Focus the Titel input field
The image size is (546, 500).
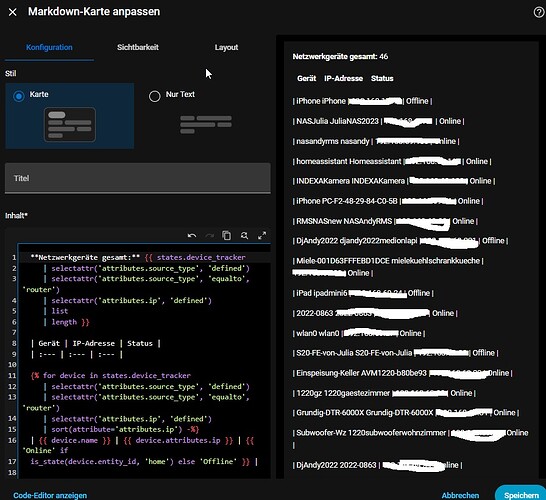pyautogui.click(x=138, y=178)
